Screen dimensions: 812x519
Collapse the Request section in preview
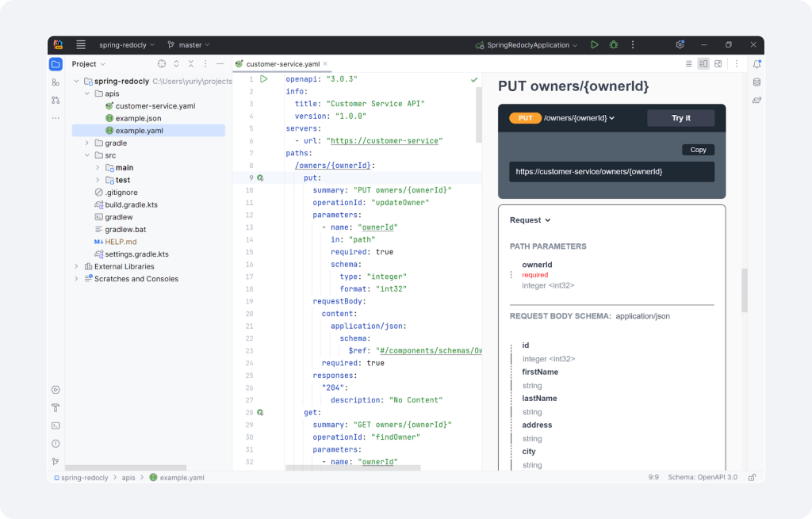point(530,220)
